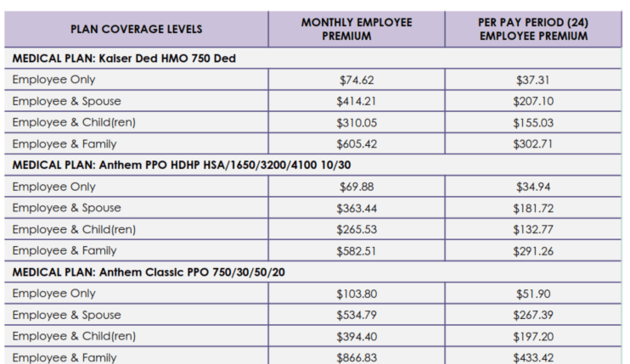
Task: Select the $103.80 Anthem Classic monthly premium
Action: [356, 294]
